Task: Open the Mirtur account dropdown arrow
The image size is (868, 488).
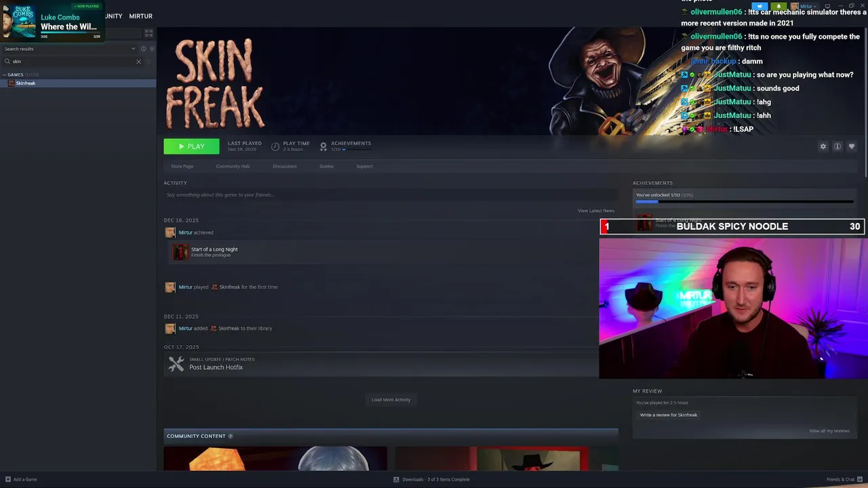Action: (814, 7)
